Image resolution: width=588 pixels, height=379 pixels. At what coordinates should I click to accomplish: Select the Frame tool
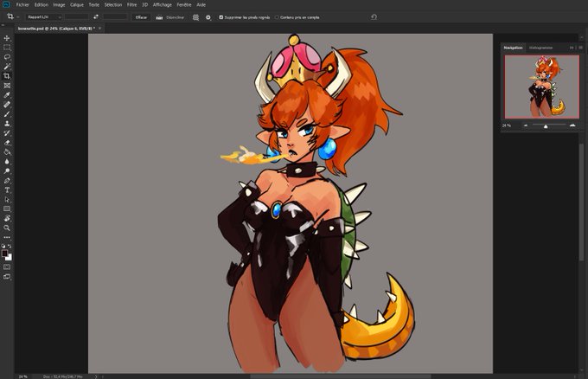point(7,86)
